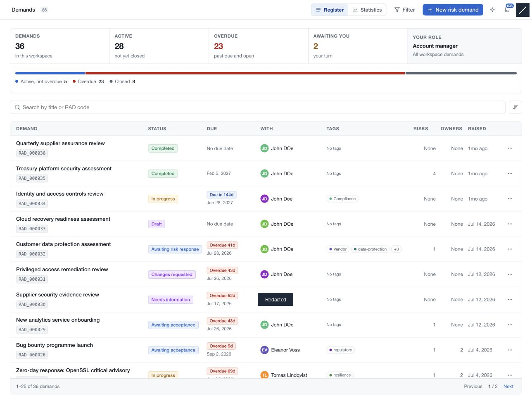Click the blue Active segment of the bar
This screenshot has height=406, width=532.
point(50,73)
